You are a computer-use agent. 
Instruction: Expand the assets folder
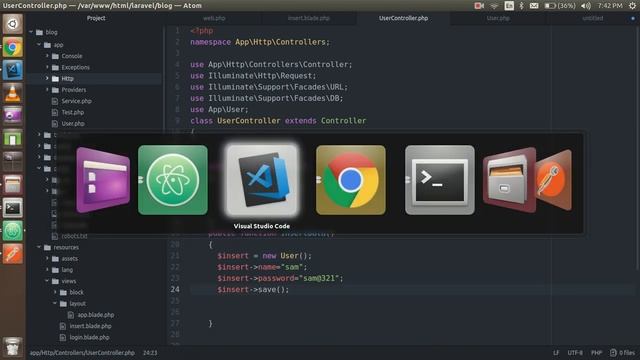click(47, 259)
